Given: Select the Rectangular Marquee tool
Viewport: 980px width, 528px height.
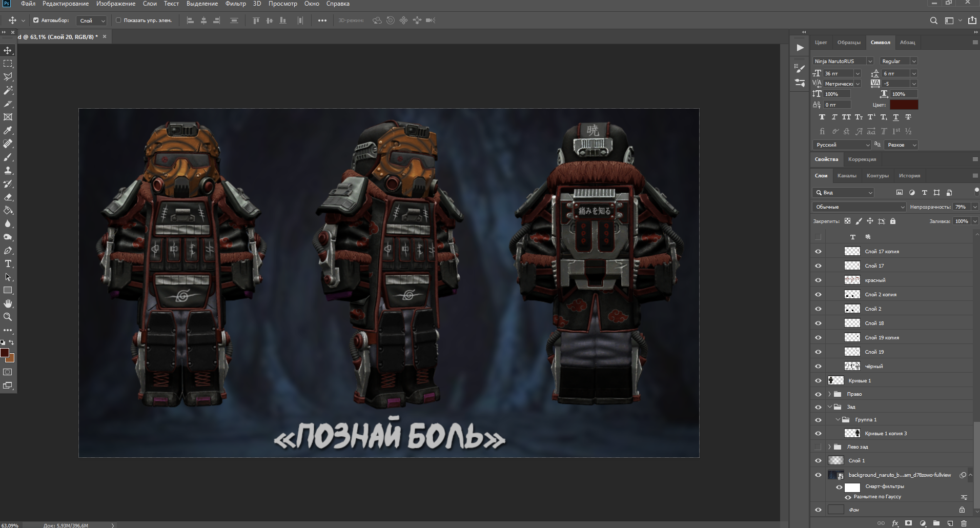Looking at the screenshot, I should tap(8, 64).
